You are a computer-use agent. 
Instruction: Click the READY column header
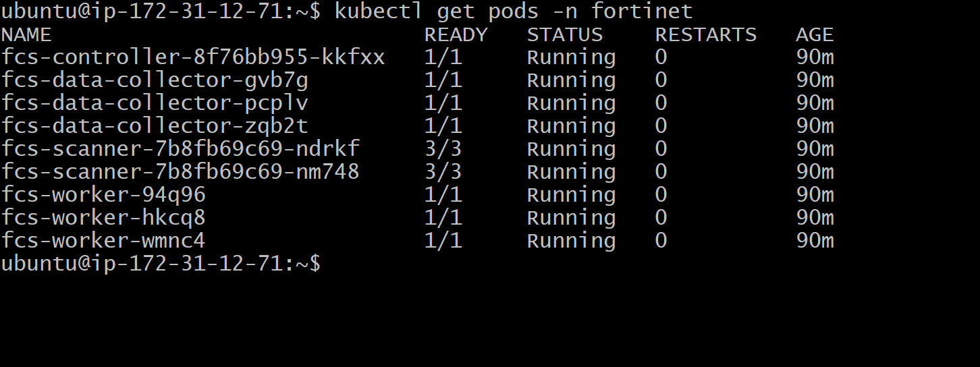point(456,35)
